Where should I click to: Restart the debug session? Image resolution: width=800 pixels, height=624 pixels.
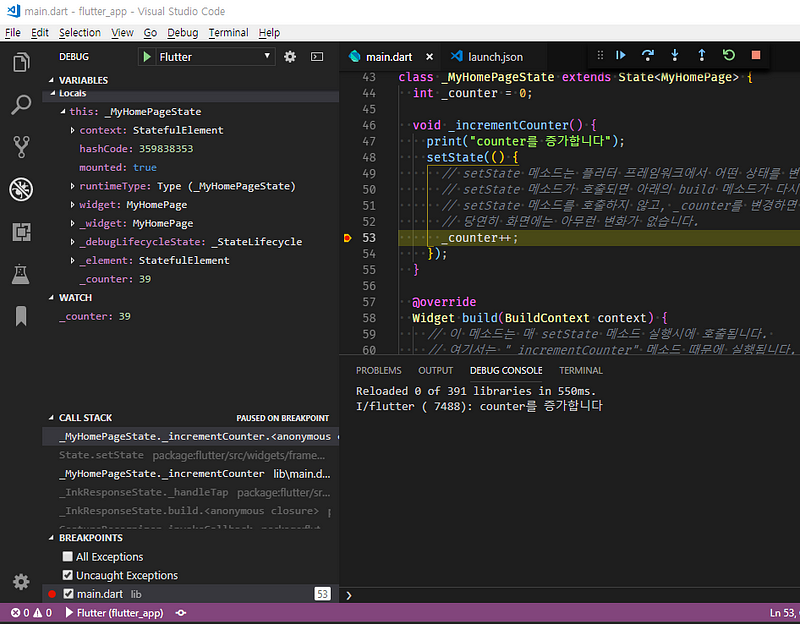point(729,56)
